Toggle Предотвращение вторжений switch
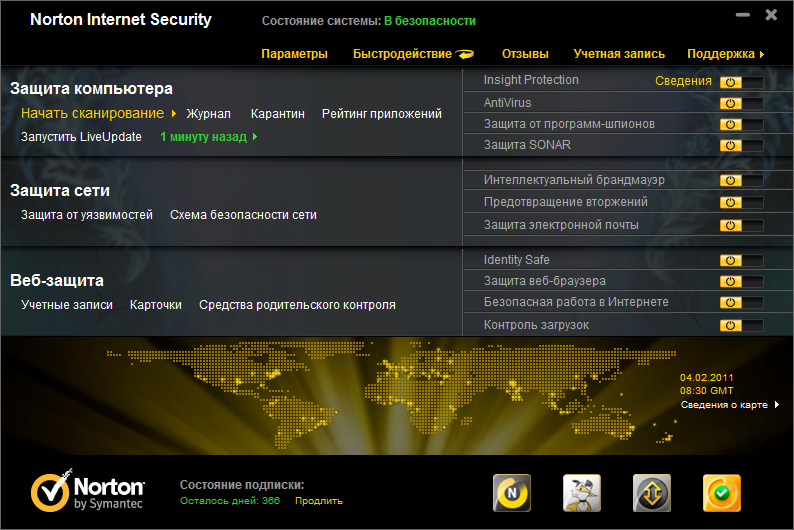This screenshot has height=530, width=794. pyautogui.click(x=741, y=202)
